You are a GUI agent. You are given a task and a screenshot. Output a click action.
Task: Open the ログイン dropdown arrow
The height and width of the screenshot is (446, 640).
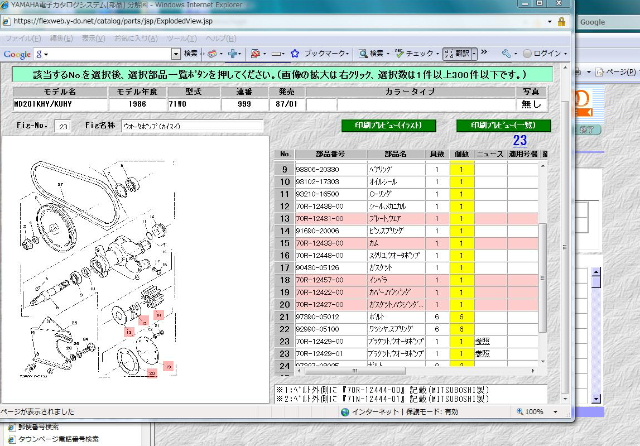click(x=565, y=54)
